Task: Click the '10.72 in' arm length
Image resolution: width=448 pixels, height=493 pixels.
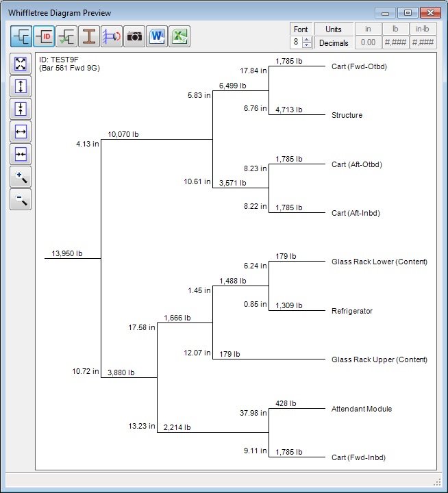Action: coord(86,371)
